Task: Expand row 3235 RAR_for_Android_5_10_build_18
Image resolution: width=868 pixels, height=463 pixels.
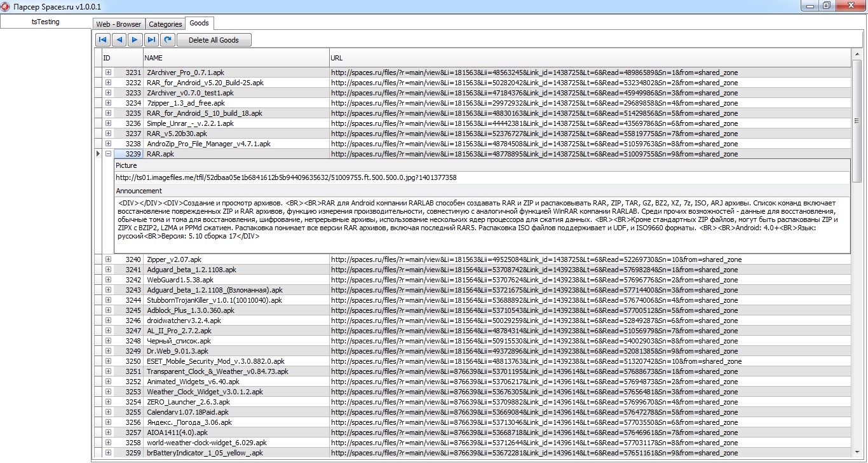Action: (108, 113)
